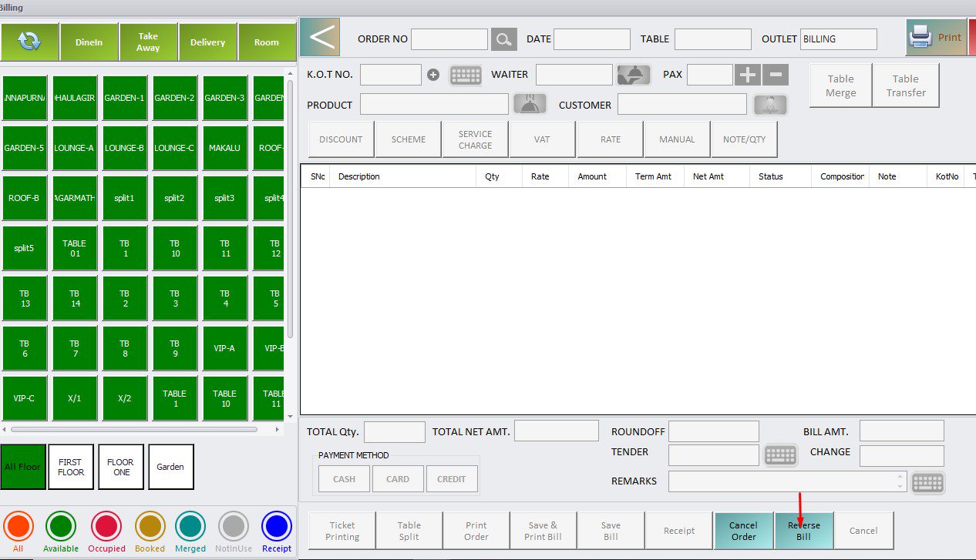Switch to the Delivery tab

[x=207, y=42]
